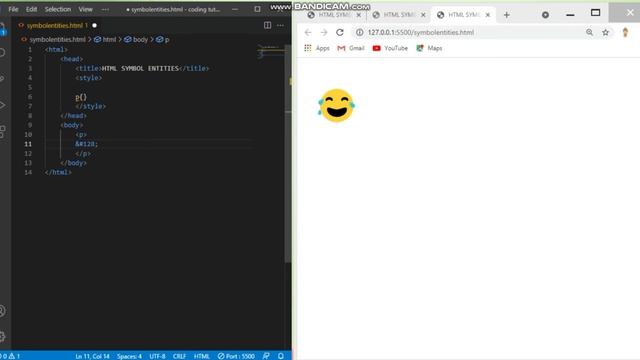The width and height of the screenshot is (640, 360).
Task: Open Run and Debug in the activity bar
Action: tap(2, 105)
